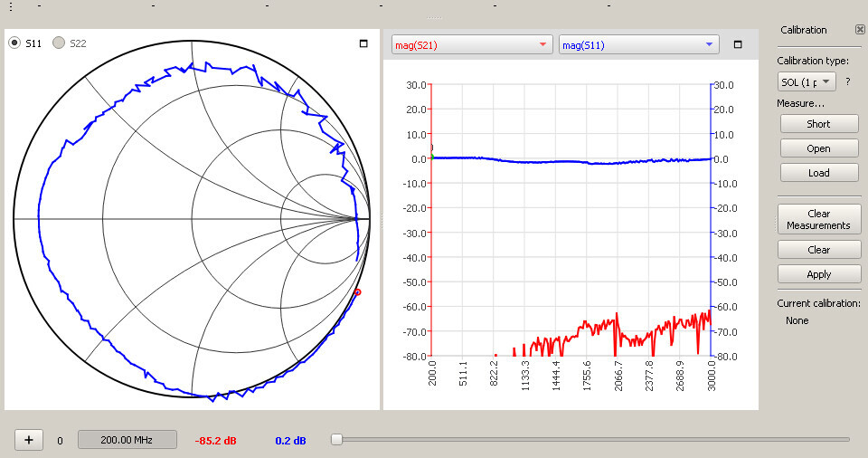Open the mag(S11) trace dropdown
868x458 pixels.
coord(639,45)
